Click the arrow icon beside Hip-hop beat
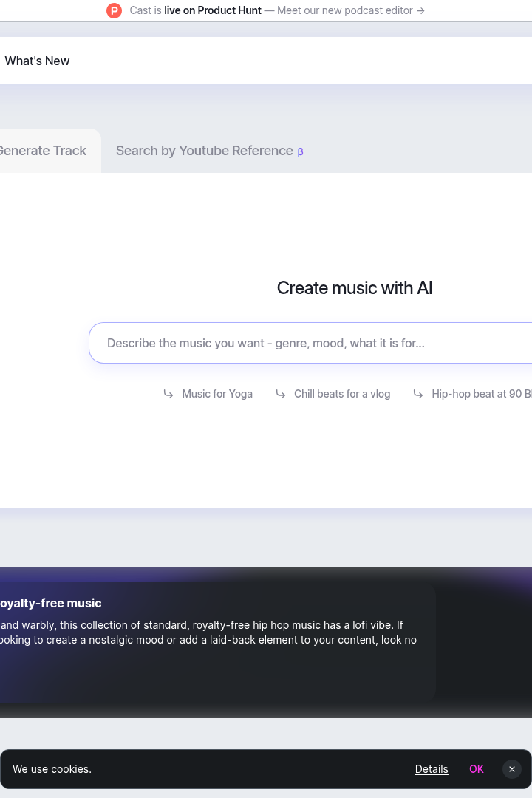The image size is (532, 798). coord(418,394)
